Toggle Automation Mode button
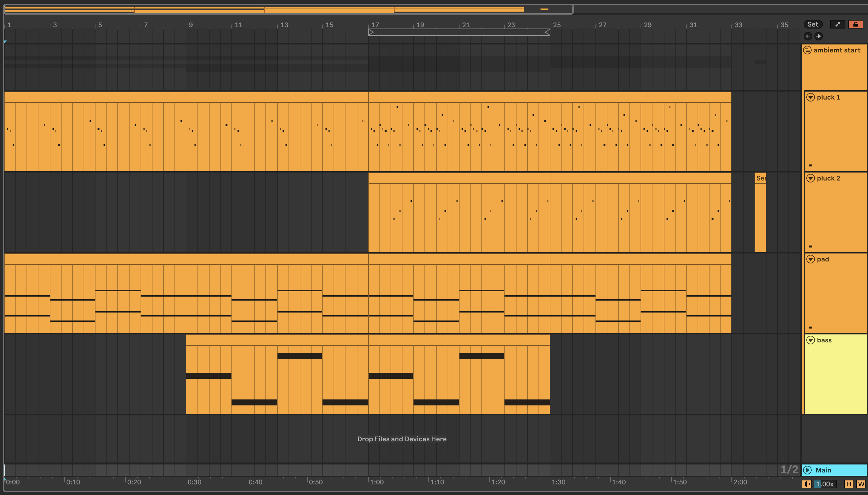Image resolution: width=868 pixels, height=495 pixels. 837,24
